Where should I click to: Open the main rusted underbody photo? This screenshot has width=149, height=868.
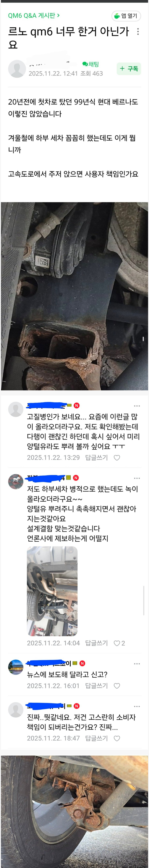click(74, 296)
